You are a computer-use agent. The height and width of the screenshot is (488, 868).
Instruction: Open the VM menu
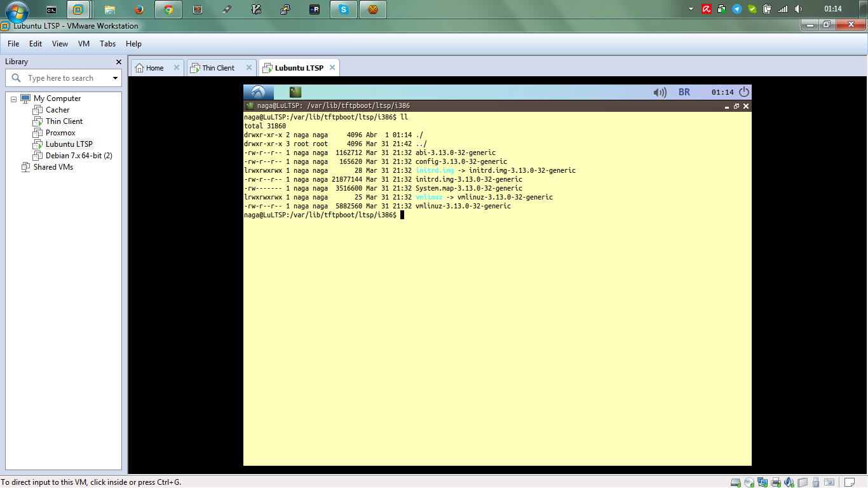[x=84, y=44]
